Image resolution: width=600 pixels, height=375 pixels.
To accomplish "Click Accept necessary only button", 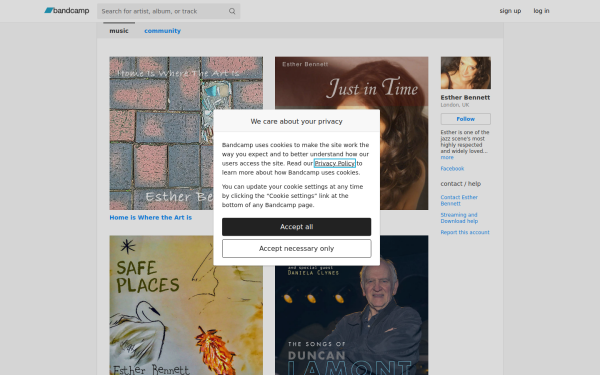I will click(296, 248).
